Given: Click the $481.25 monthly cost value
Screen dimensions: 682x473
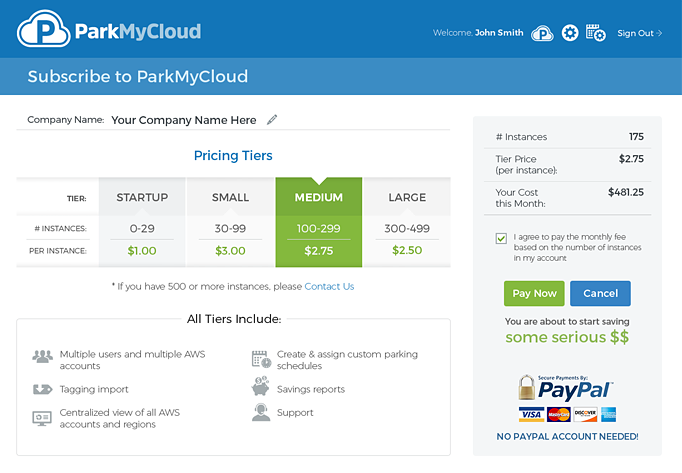Looking at the screenshot, I should pos(625,192).
